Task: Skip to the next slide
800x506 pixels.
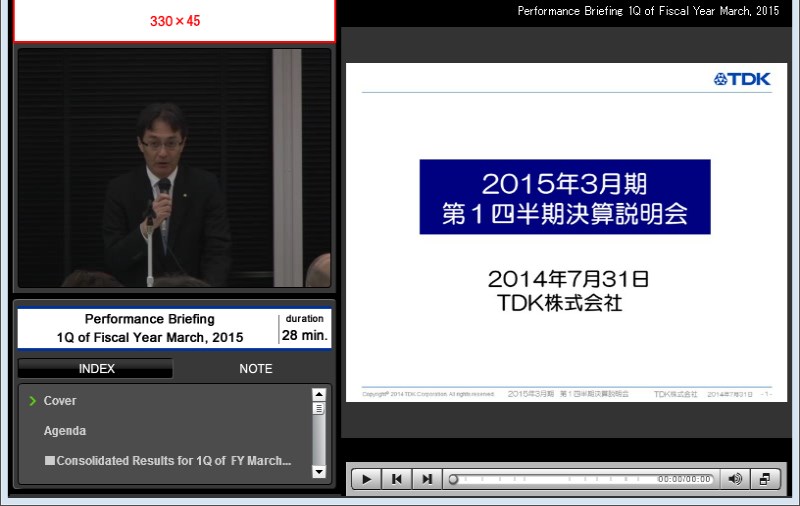Action: [427, 479]
